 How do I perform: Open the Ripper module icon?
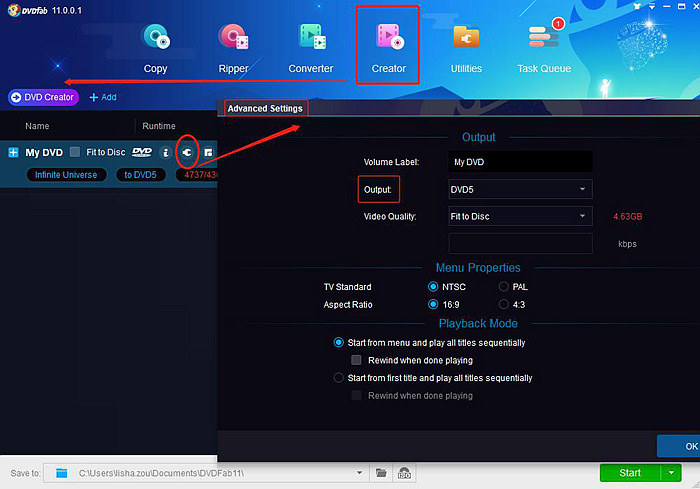[x=233, y=38]
